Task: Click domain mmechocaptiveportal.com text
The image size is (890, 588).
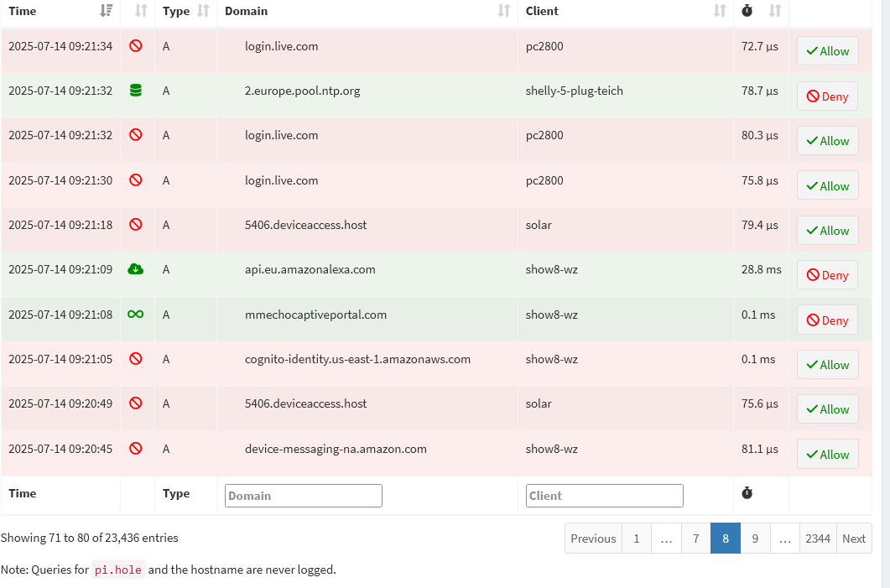Action: 315,315
